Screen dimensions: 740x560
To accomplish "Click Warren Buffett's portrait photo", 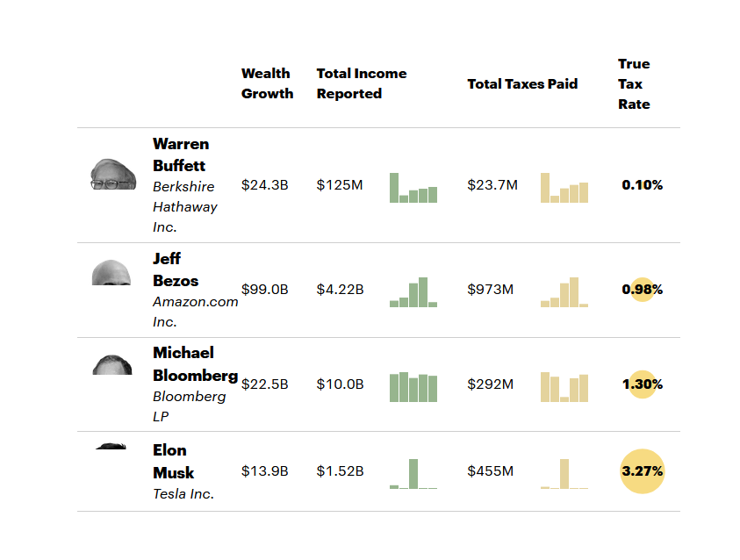I will (113, 174).
